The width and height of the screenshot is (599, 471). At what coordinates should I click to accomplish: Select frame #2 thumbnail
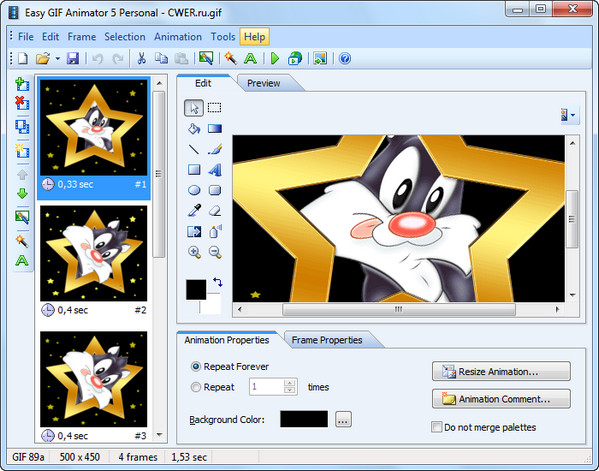(94, 254)
